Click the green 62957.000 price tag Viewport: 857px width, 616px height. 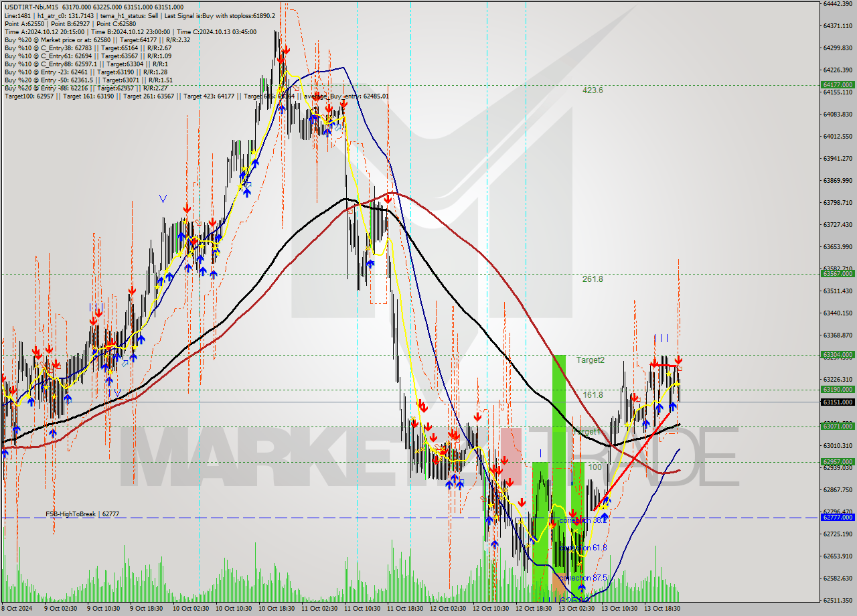(x=837, y=462)
